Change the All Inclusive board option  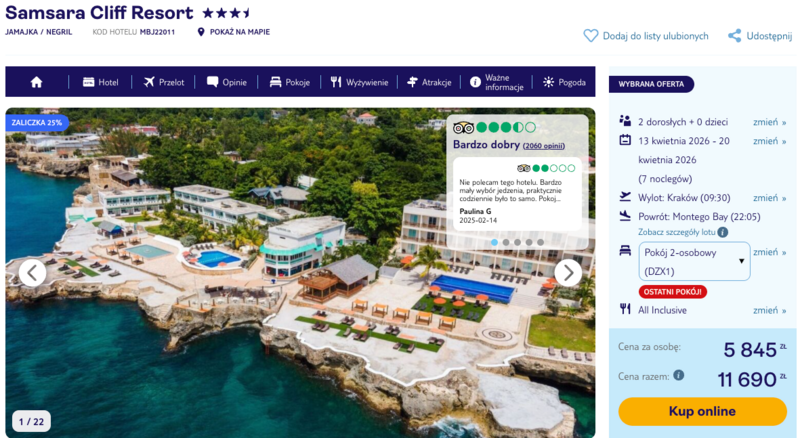[x=769, y=310]
